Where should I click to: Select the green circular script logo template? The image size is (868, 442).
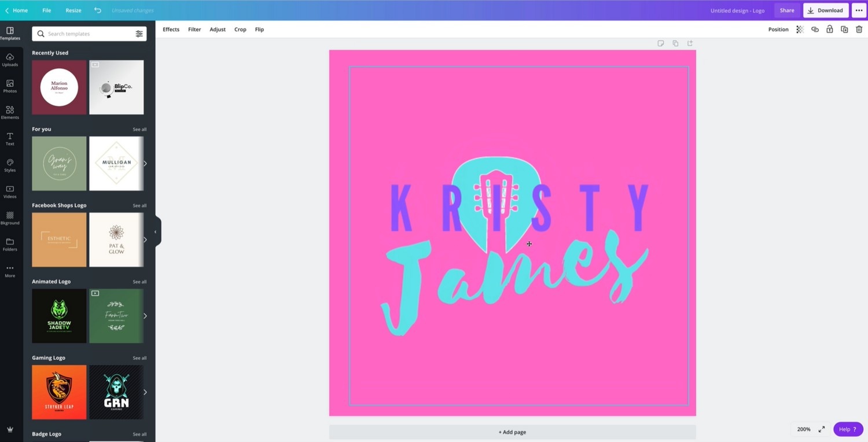(59, 164)
